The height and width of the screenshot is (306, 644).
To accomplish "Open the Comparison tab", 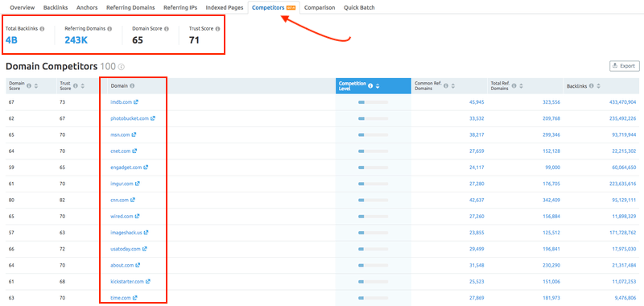I will click(x=320, y=7).
